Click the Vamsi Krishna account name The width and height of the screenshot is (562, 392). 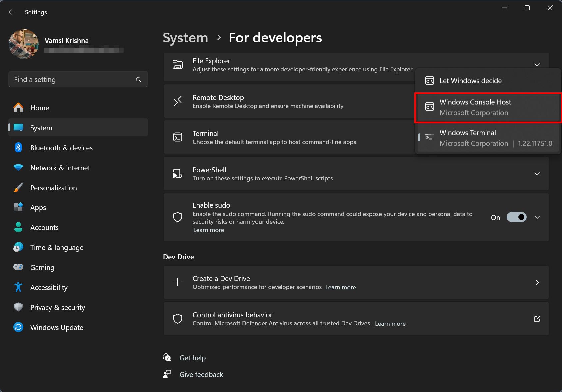click(67, 40)
